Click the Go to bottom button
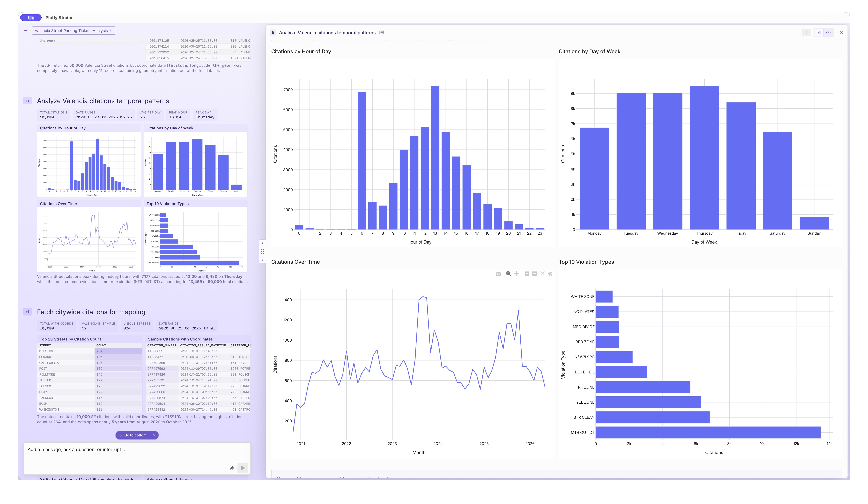The width and height of the screenshot is (868, 504). (x=133, y=435)
